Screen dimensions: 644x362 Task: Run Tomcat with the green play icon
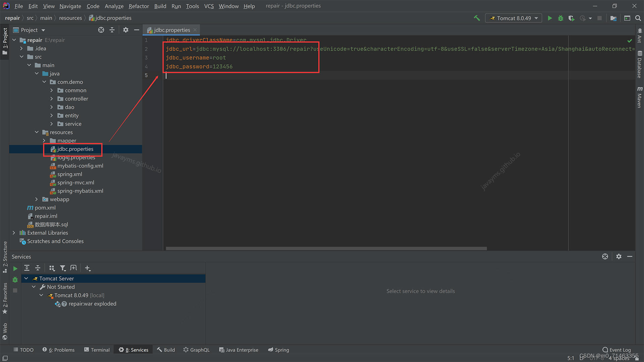pyautogui.click(x=550, y=18)
